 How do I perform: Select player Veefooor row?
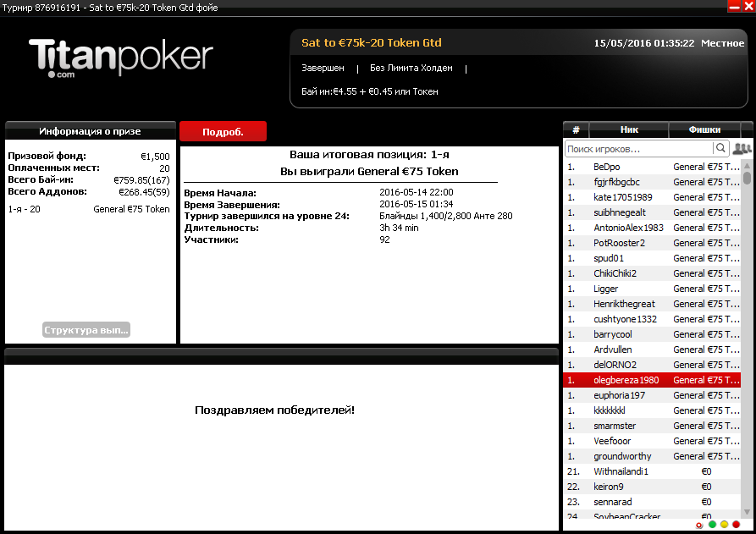click(652, 441)
